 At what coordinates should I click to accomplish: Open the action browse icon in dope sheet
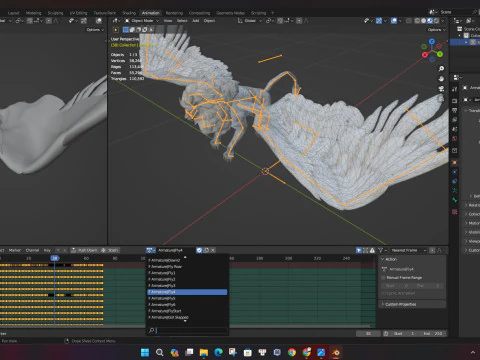[x=151, y=250]
